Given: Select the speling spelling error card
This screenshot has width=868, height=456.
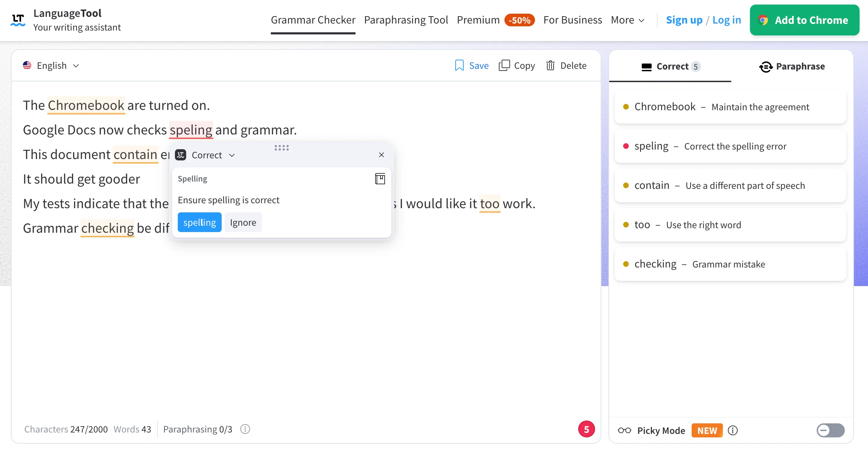Looking at the screenshot, I should click(730, 146).
